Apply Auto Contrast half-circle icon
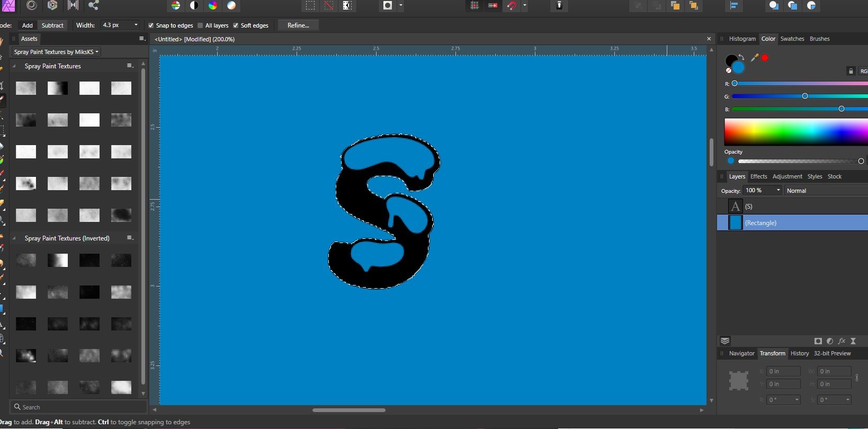The image size is (868, 429). [194, 5]
